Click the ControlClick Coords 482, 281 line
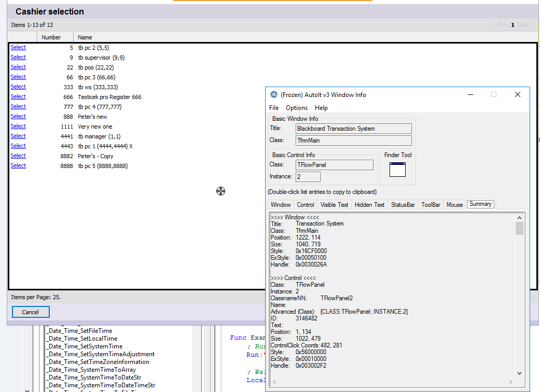This screenshot has height=392, width=540. (x=306, y=345)
